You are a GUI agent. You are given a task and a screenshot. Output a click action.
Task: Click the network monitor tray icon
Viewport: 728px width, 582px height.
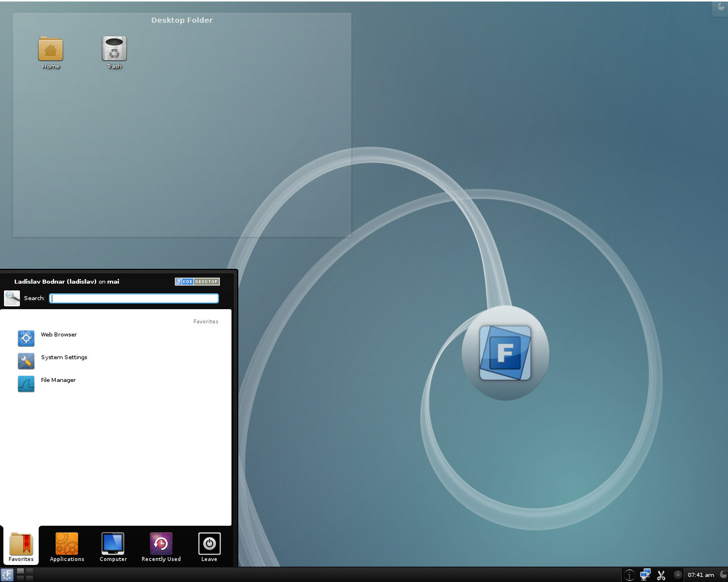(x=645, y=575)
